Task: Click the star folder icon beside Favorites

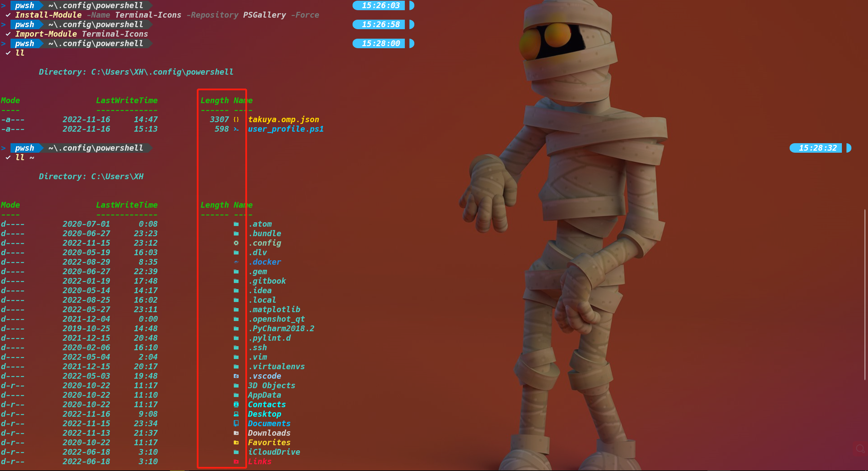Action: point(236,442)
